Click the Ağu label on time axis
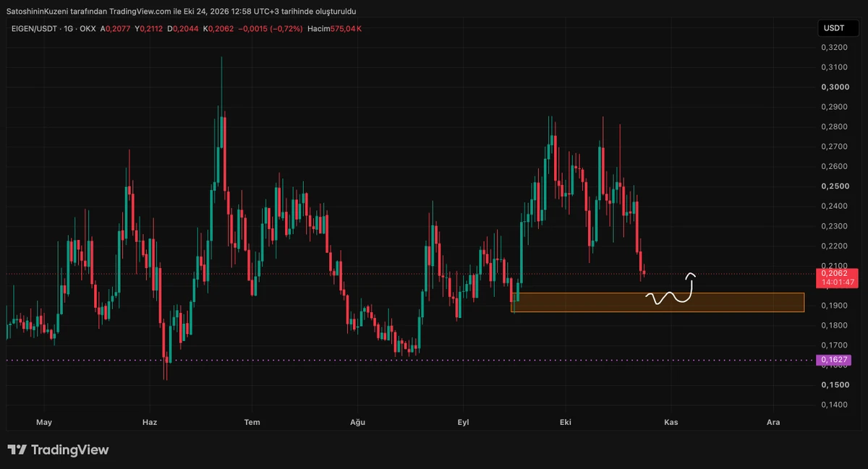Viewport: 868px width, 469px height. coord(357,422)
